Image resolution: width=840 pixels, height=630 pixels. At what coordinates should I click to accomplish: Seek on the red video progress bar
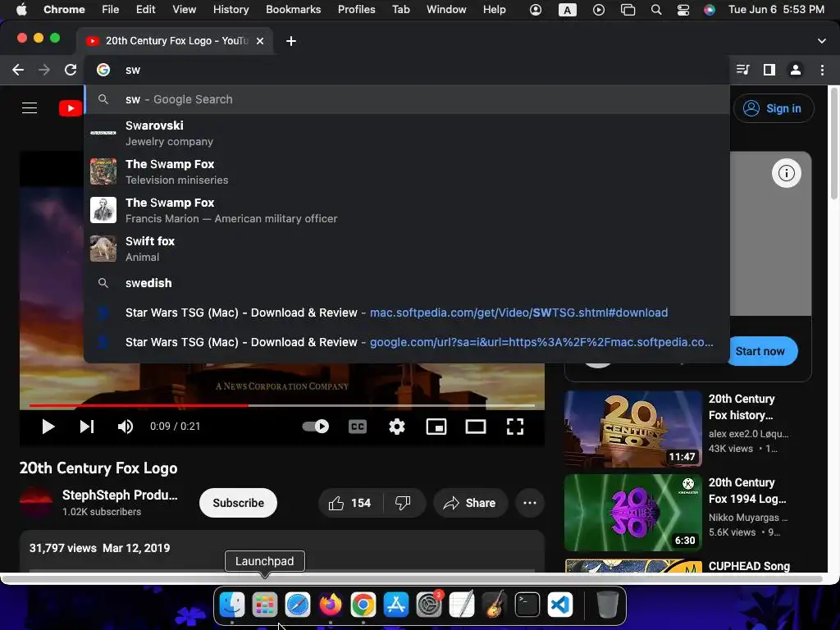click(138, 405)
